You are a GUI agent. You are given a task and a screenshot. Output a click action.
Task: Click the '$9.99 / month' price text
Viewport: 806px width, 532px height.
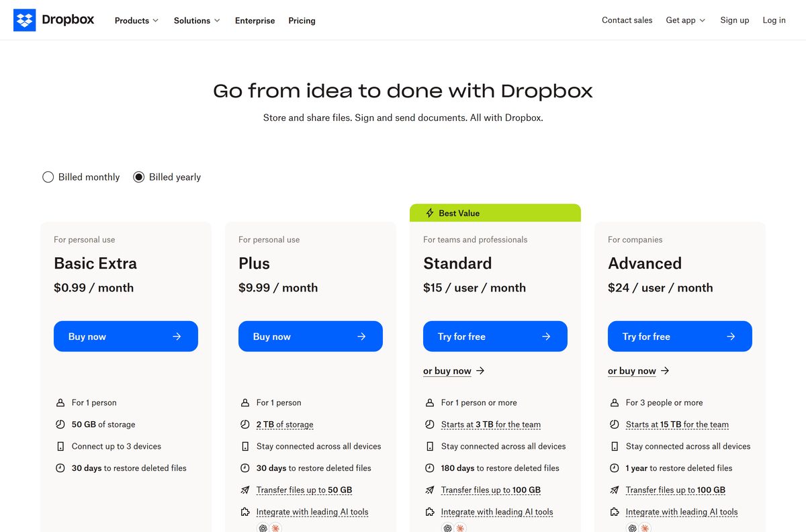(x=278, y=287)
